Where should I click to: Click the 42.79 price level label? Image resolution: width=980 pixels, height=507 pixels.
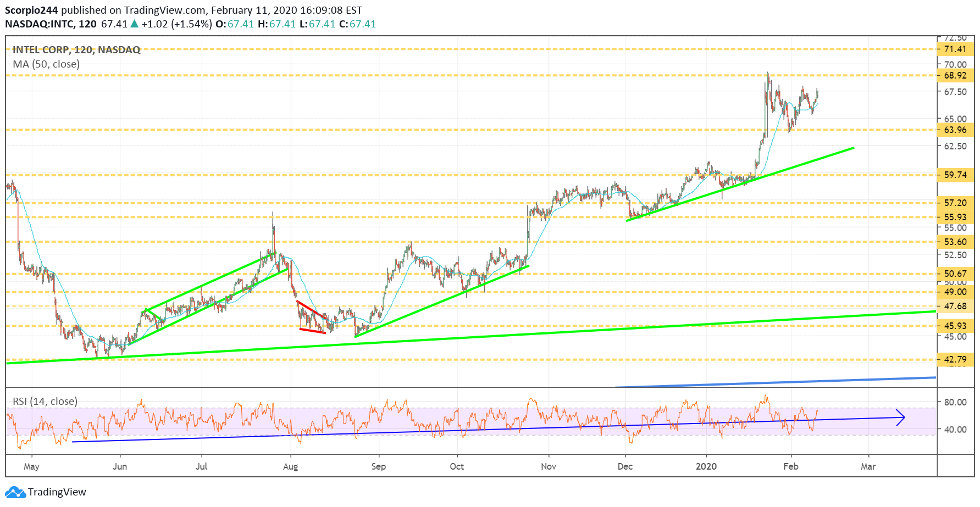955,359
